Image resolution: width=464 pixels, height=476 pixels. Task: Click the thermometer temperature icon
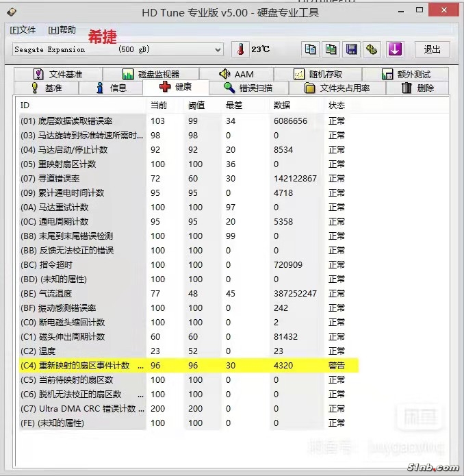[x=240, y=49]
